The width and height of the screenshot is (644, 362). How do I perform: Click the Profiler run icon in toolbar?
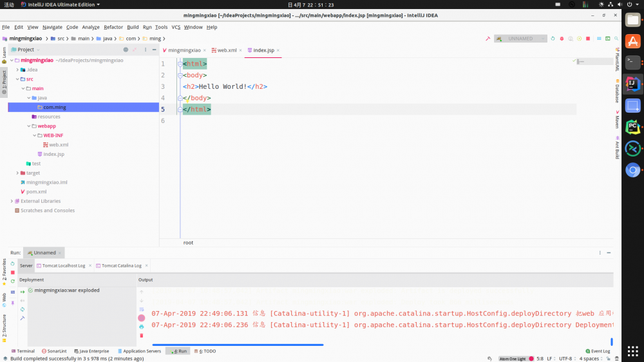coord(579,39)
